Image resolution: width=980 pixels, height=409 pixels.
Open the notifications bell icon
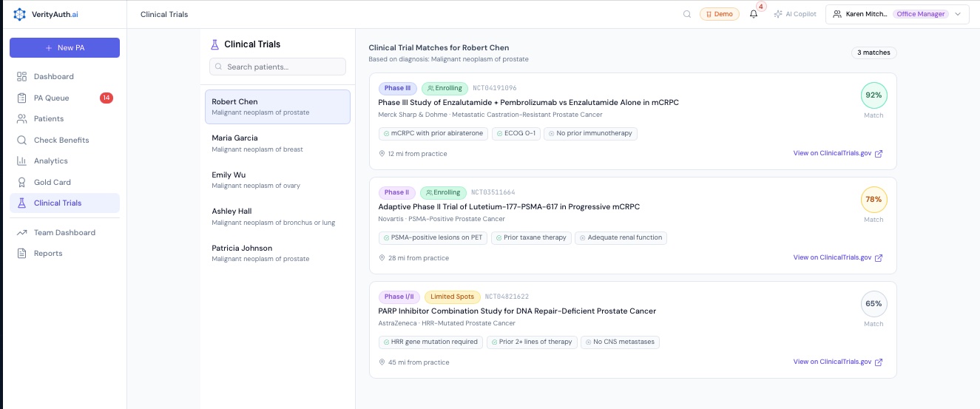(754, 14)
